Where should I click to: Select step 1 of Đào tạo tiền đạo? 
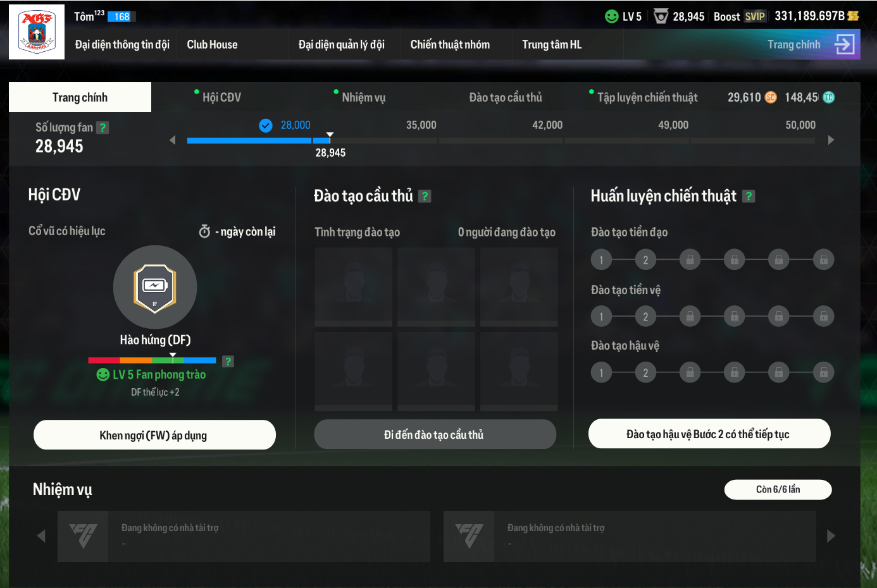601,260
